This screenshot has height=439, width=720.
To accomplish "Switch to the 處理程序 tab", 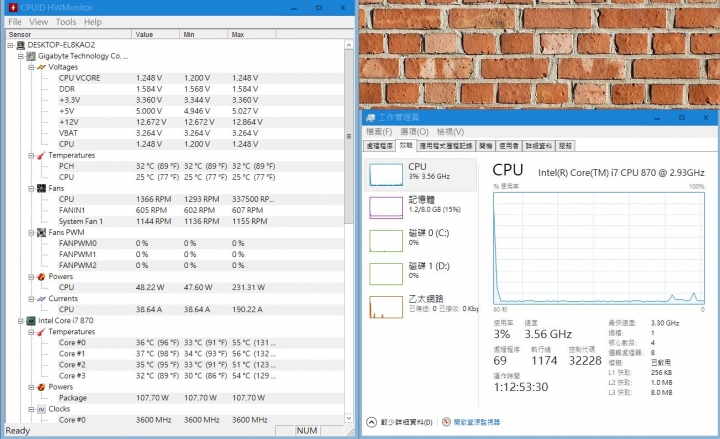I will [x=379, y=146].
